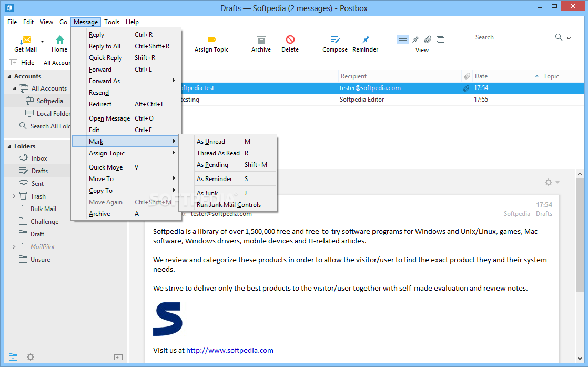Choose Redirect from the Message menu
This screenshot has height=367, width=588.
[126, 104]
